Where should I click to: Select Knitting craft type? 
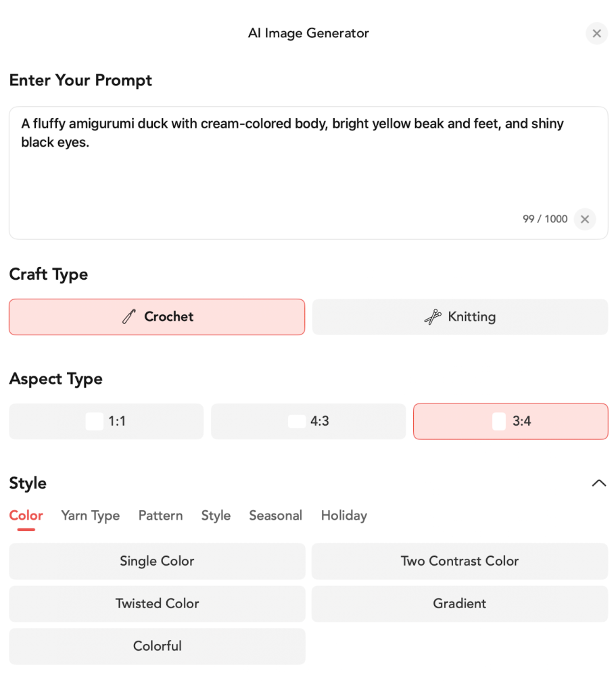[x=460, y=317]
